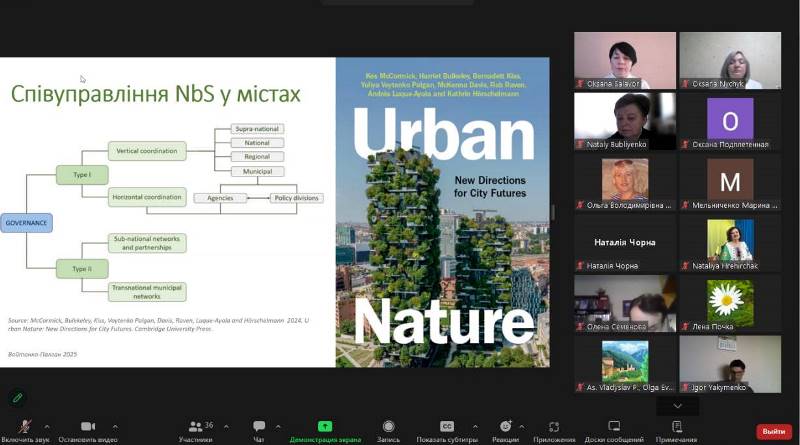This screenshot has width=800, height=445.
Task: Click the red Выйти leave button
Action: coord(773,431)
